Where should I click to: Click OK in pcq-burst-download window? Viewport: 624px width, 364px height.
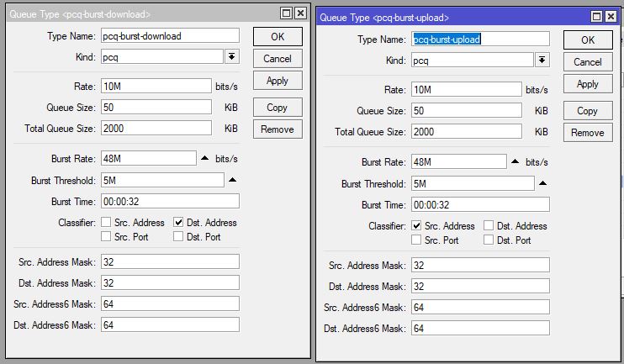click(278, 37)
